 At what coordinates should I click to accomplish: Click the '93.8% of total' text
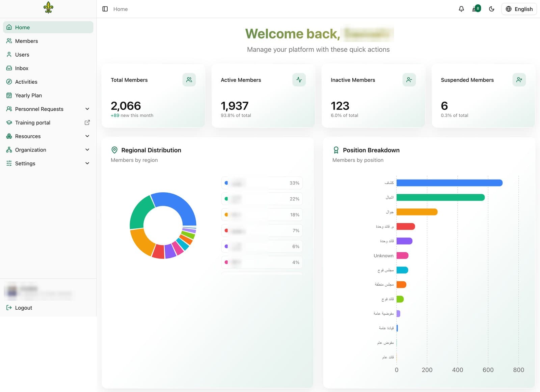pyautogui.click(x=236, y=115)
